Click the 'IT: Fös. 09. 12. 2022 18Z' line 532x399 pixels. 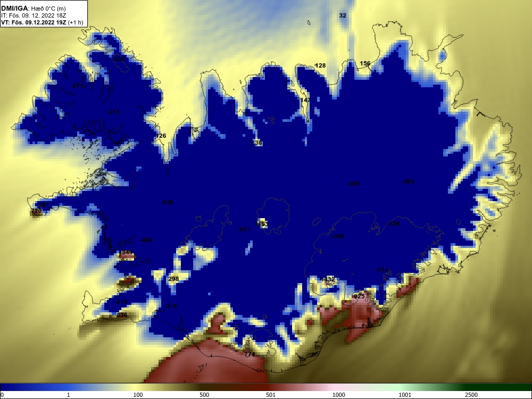click(32, 15)
